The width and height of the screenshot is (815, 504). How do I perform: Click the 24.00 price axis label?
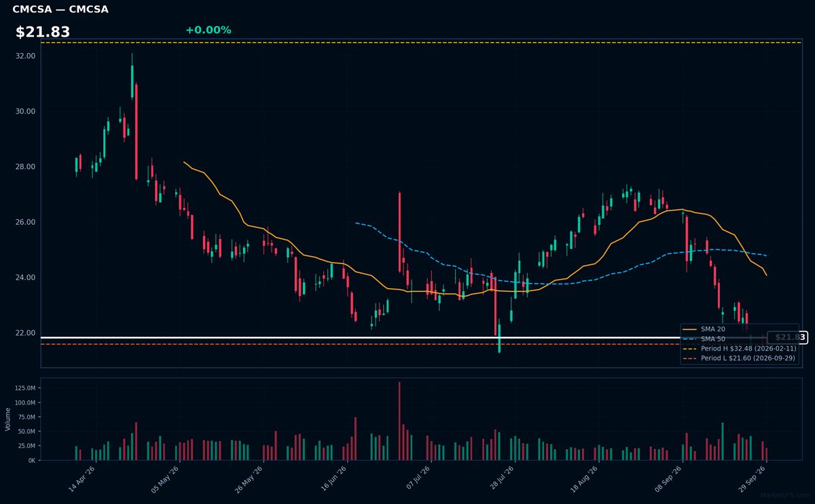point(26,278)
